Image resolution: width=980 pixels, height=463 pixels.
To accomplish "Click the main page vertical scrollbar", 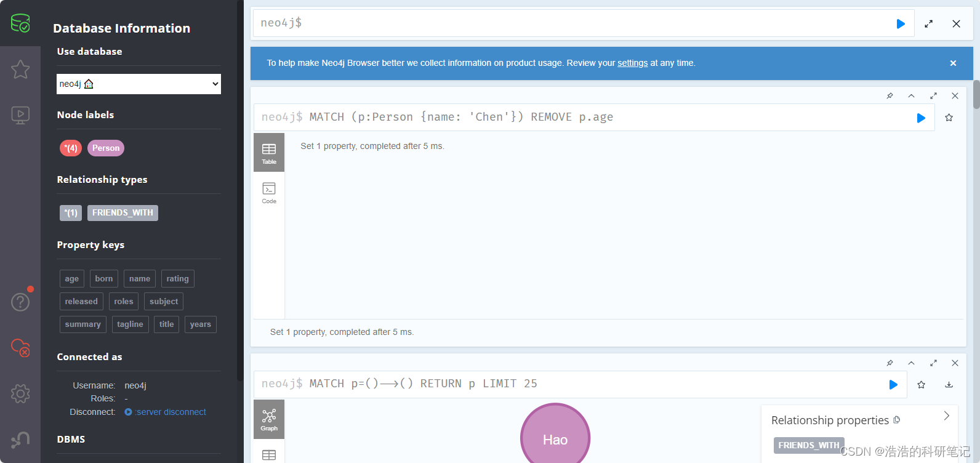I will click(x=976, y=94).
